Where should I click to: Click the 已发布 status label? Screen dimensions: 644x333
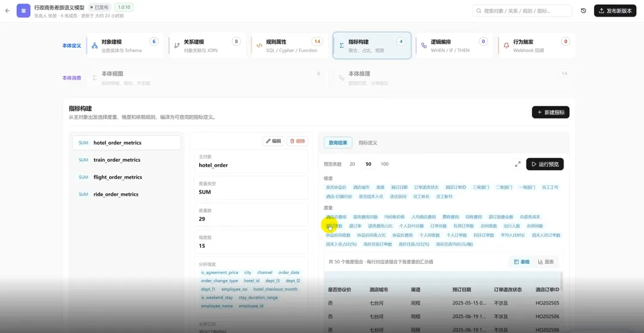coord(99,7)
